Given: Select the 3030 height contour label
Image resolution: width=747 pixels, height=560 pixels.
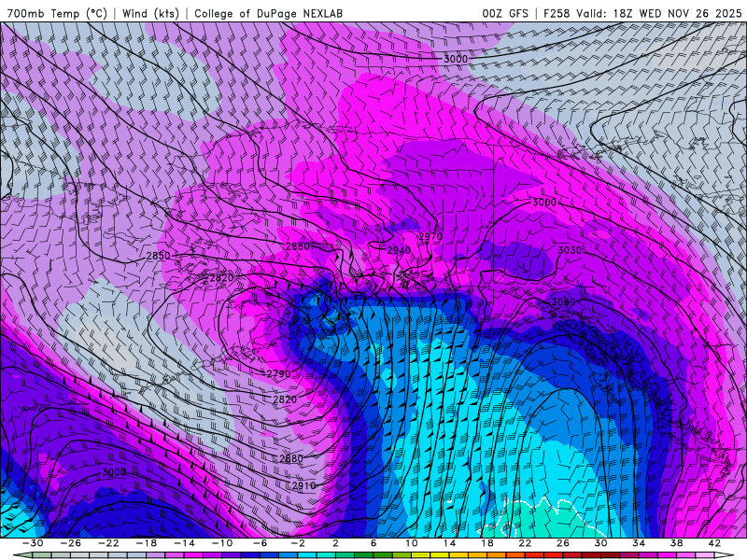Looking at the screenshot, I should pyautogui.click(x=570, y=250).
